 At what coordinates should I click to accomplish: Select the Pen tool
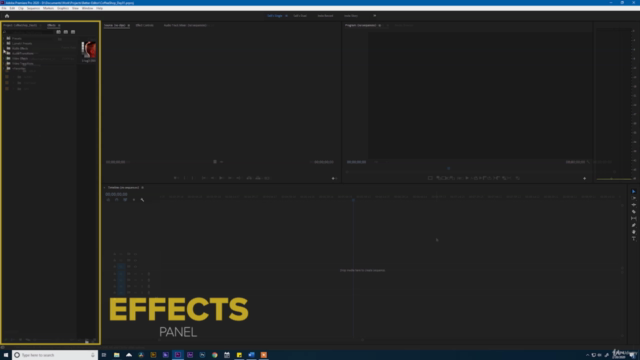pos(633,225)
